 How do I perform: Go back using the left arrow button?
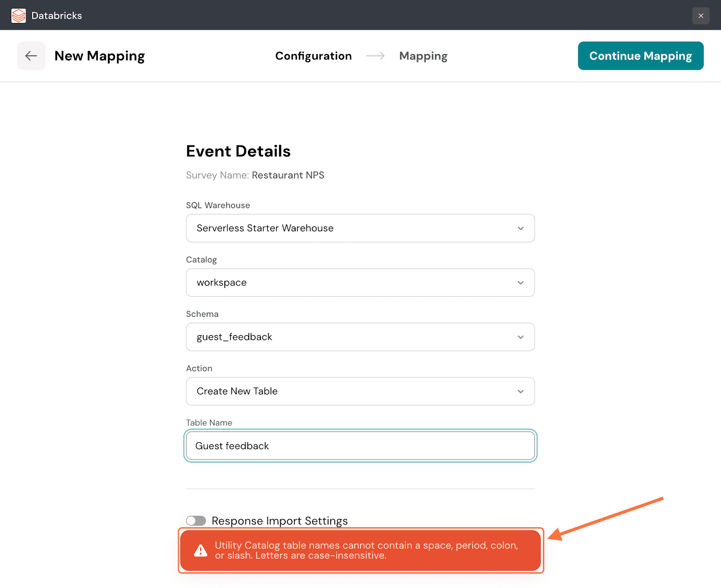point(31,56)
